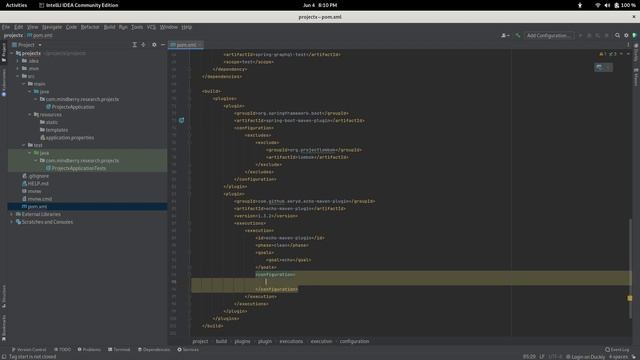The image size is (640, 360).
Task: Click Load Maven Changes floating icon
Action: 599,67
